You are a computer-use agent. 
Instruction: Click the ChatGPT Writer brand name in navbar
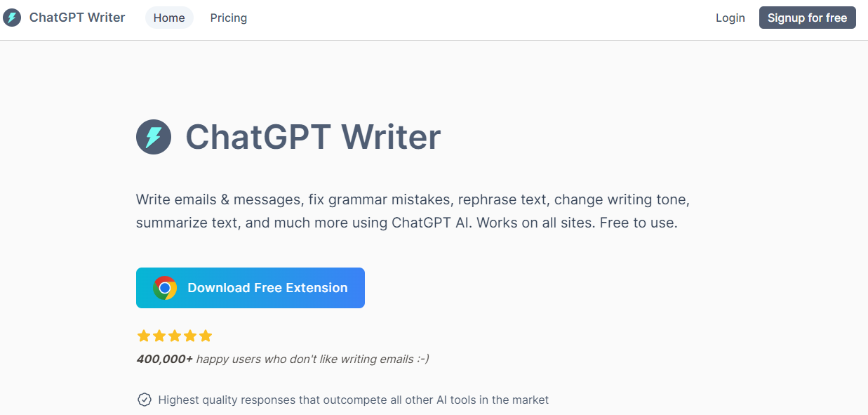click(77, 18)
